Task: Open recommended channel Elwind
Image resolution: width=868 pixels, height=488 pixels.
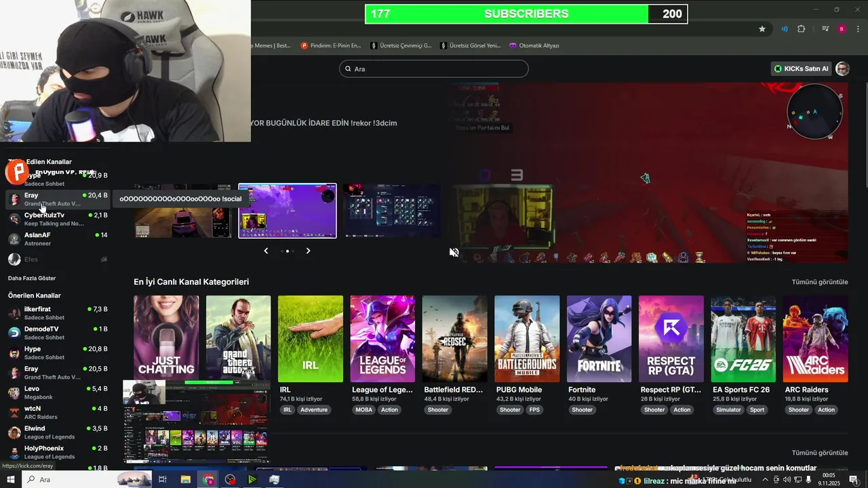Action: point(58,432)
